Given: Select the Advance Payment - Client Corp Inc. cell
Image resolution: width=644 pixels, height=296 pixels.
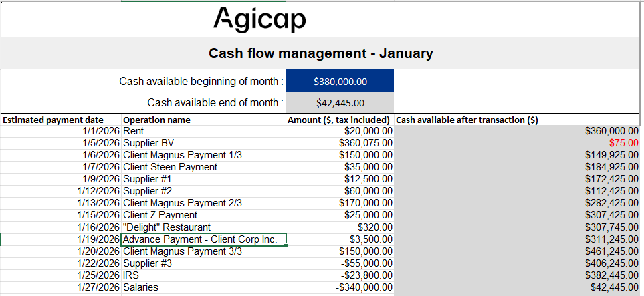Looking at the screenshot, I should [x=204, y=239].
